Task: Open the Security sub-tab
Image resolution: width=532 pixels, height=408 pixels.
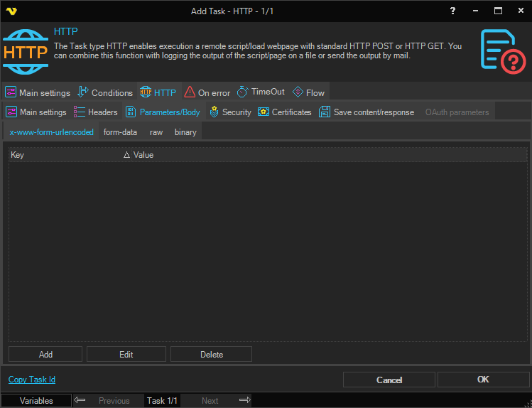Action: 230,112
